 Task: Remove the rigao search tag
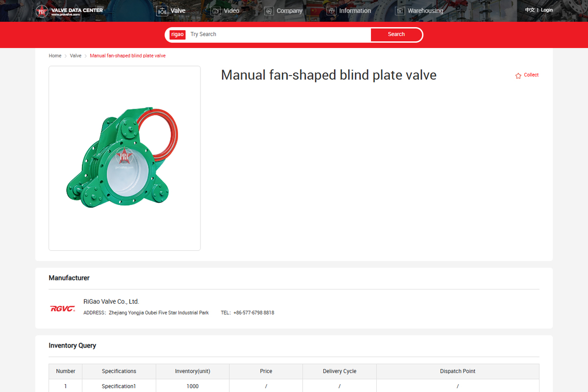[x=177, y=34]
